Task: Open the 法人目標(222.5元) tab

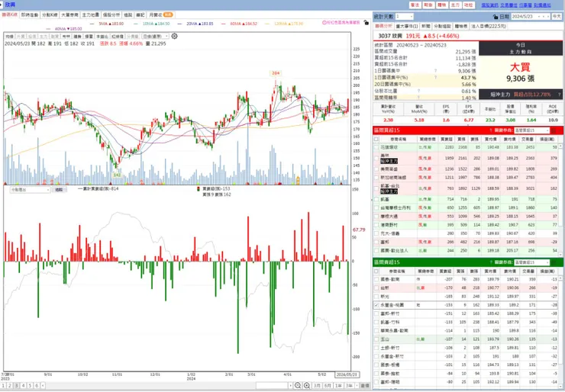Action: click(489, 26)
